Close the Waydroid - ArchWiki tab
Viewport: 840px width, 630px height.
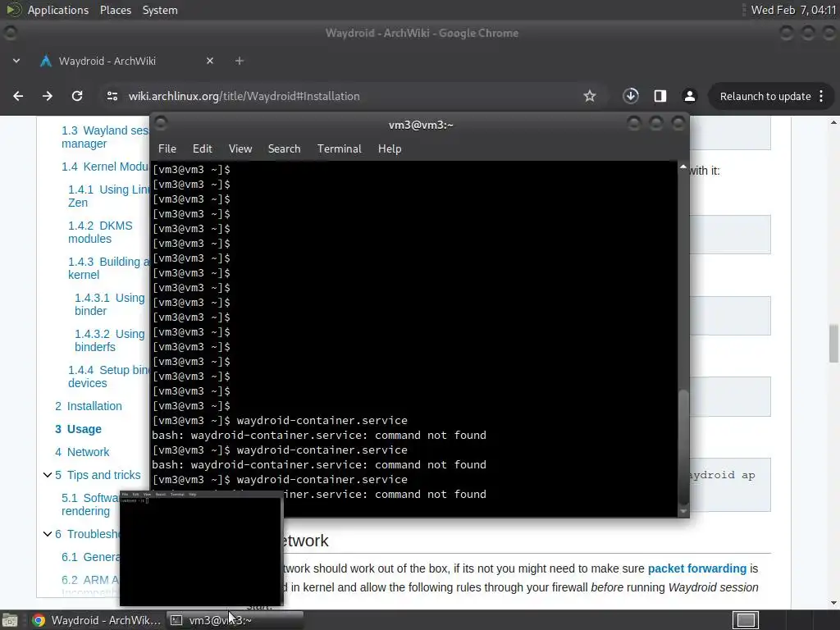pos(210,61)
